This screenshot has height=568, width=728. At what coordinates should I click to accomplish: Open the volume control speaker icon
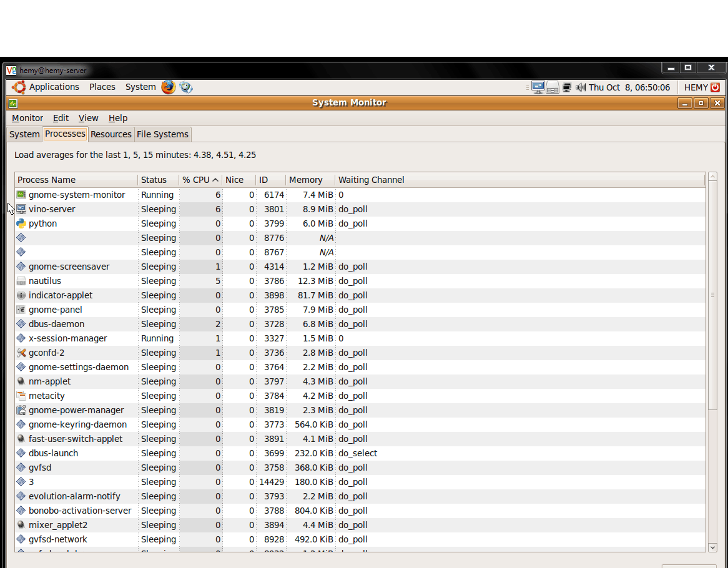[x=581, y=87]
